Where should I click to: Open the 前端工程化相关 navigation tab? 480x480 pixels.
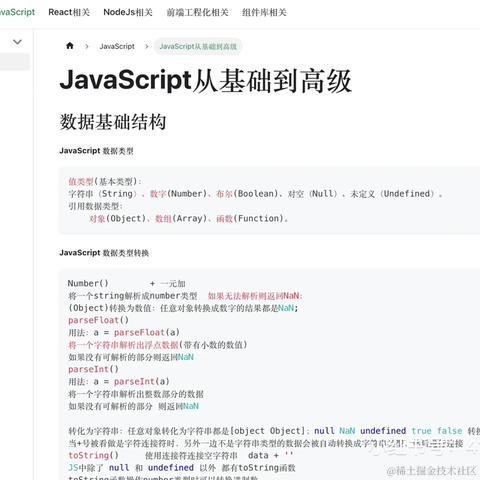coord(197,12)
